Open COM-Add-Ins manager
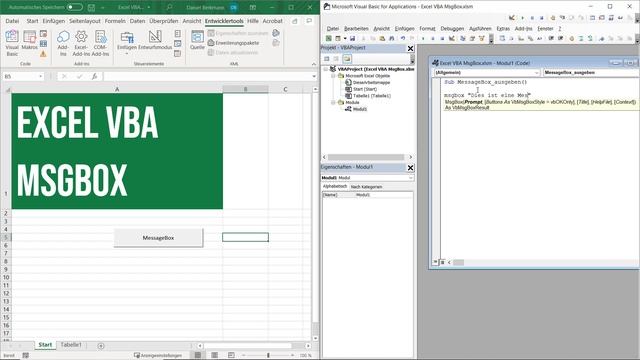 100,43
